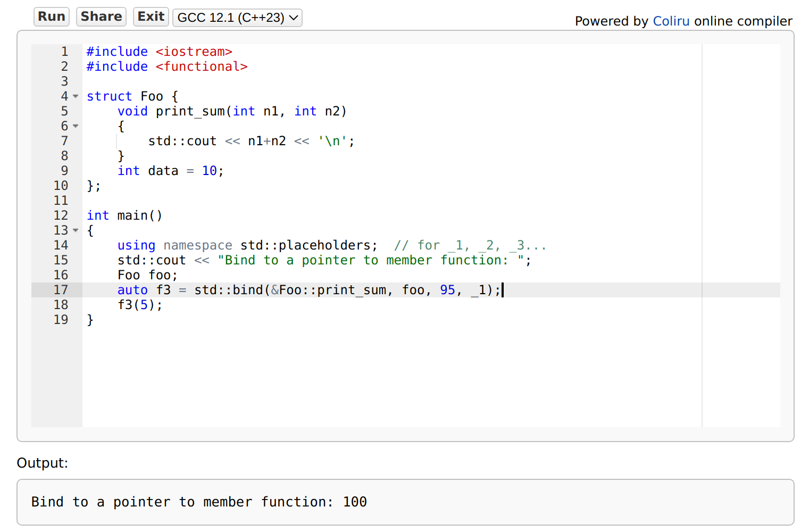This screenshot has height=532, width=801.
Task: Click the '// for _1, _2, _3...' comment
Action: [x=470, y=245]
